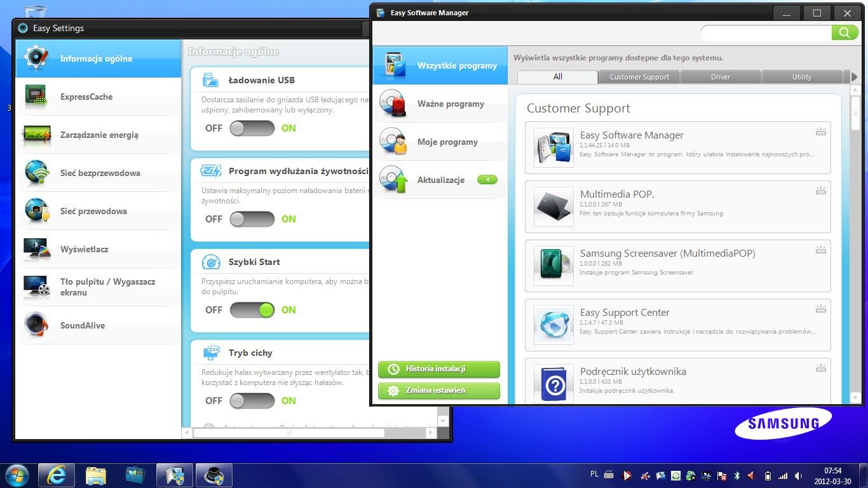Click install icon on Multimedia POP. card
This screenshot has width=868, height=488.
[820, 191]
